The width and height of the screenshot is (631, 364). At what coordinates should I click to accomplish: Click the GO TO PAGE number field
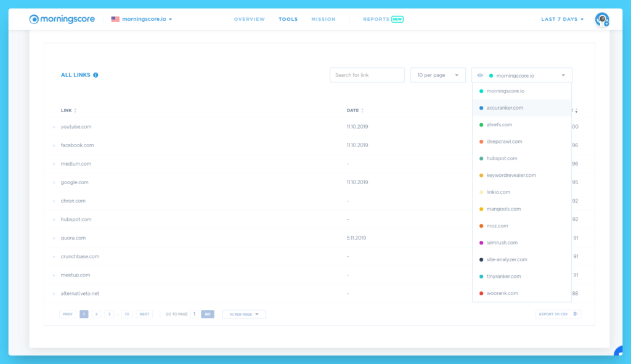click(194, 314)
